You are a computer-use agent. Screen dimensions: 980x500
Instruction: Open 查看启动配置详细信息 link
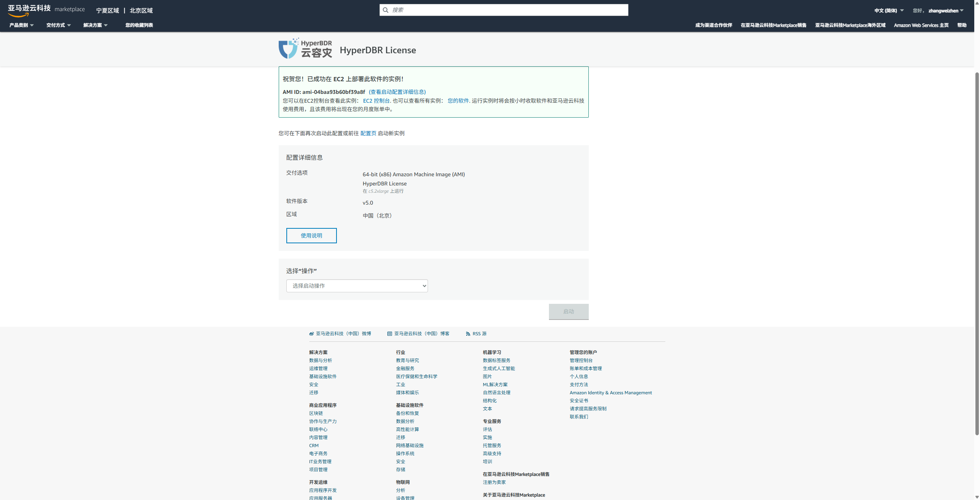point(397,92)
